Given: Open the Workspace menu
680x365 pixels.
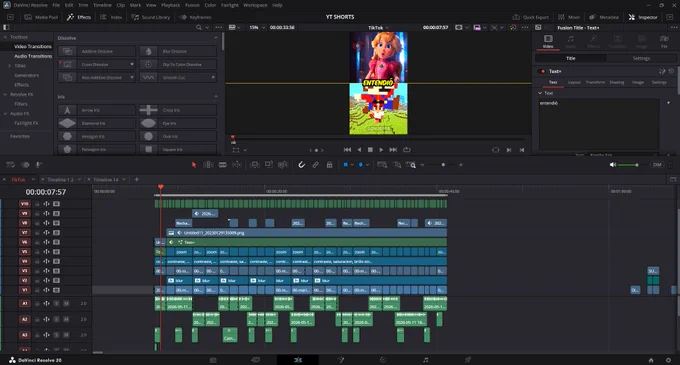Looking at the screenshot, I should pyautogui.click(x=255, y=5).
